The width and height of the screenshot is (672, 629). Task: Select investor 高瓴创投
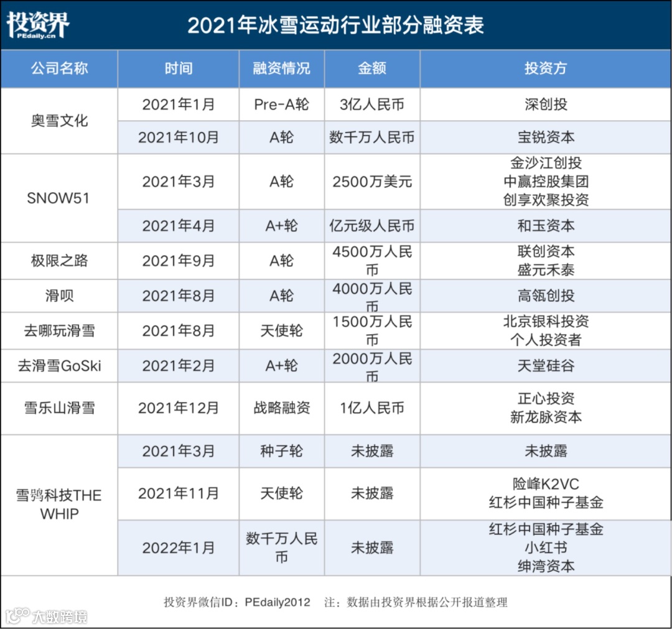coord(546,296)
